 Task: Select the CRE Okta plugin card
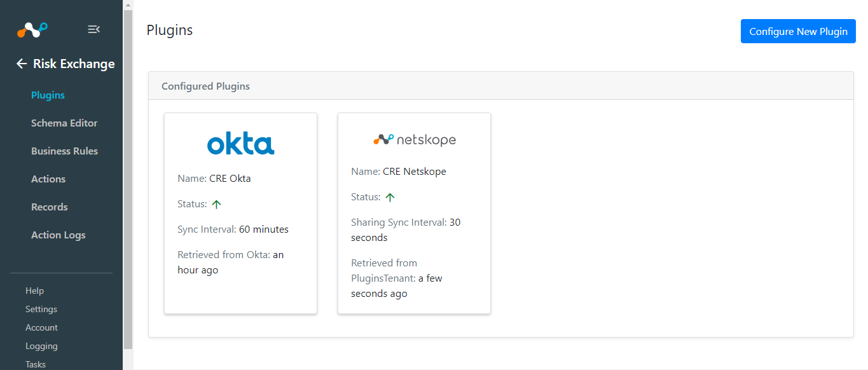(x=240, y=213)
